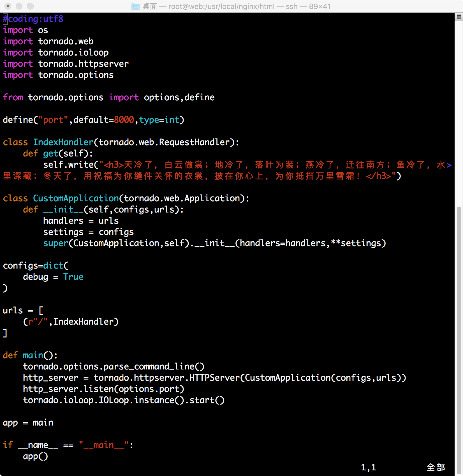The image size is (463, 476).
Task: Click the '(r"/",IndexHandler)' route line
Action: point(71,322)
